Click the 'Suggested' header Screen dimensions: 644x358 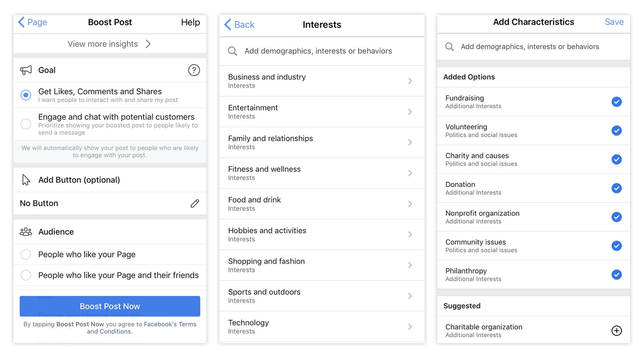tap(462, 306)
